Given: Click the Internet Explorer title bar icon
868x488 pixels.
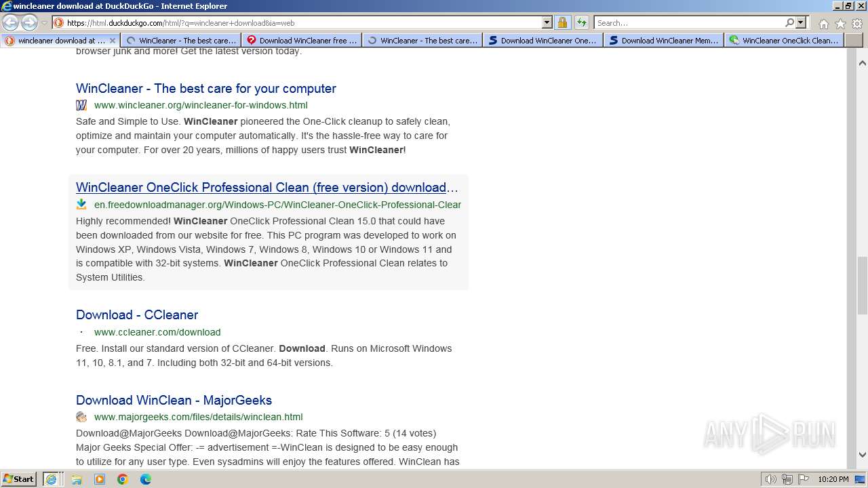Looking at the screenshot, I should pyautogui.click(x=7, y=6).
